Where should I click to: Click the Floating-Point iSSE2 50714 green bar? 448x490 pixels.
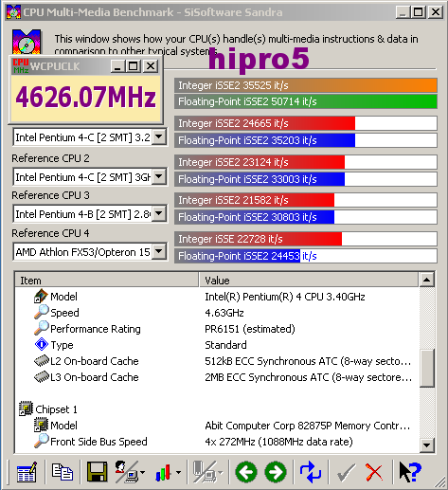tap(306, 101)
